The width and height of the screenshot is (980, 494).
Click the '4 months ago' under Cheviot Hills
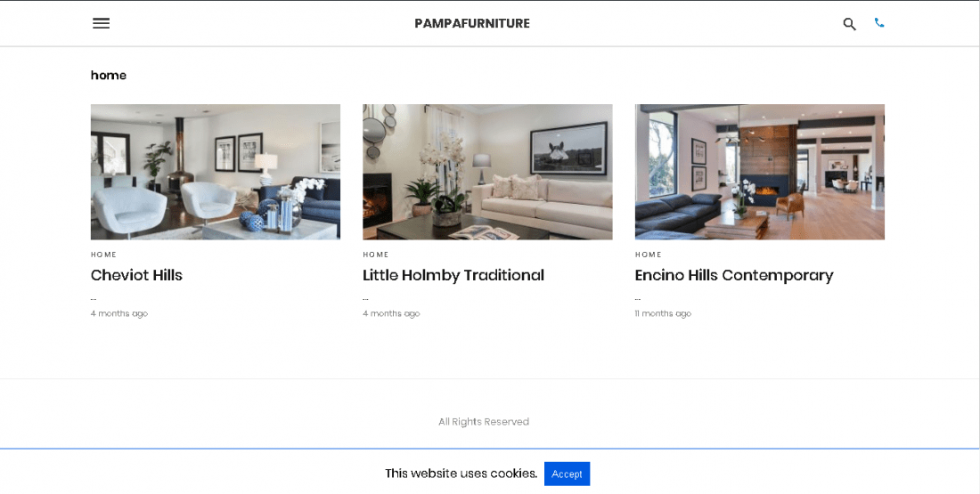pyautogui.click(x=119, y=313)
